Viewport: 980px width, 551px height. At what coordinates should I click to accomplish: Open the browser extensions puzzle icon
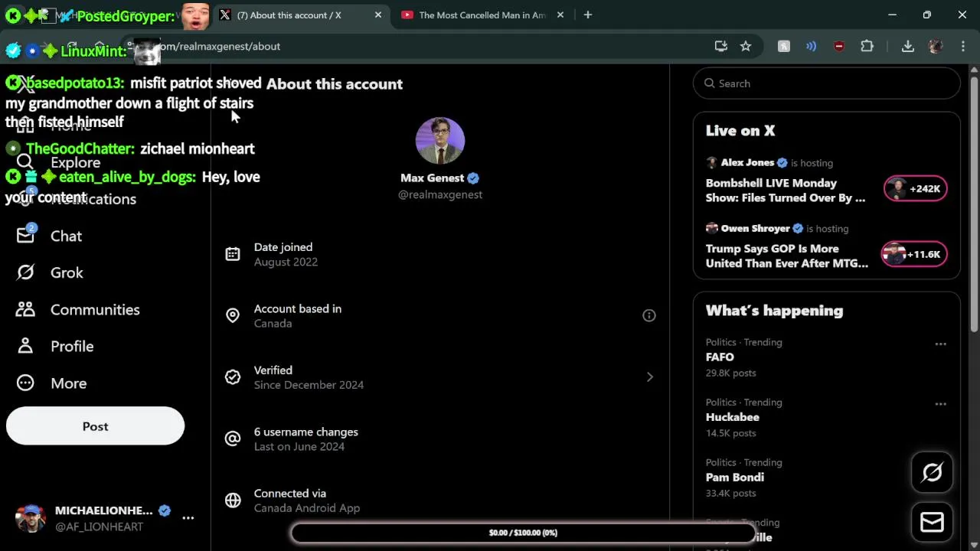point(867,46)
